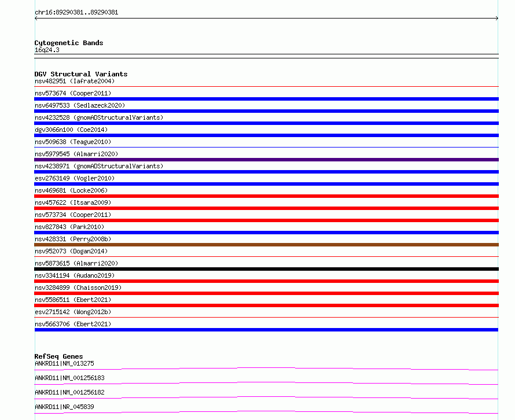Click nsv5873615 (Almarri2020) label
Image resolution: width=515 pixels, height=420 pixels.
76,263
